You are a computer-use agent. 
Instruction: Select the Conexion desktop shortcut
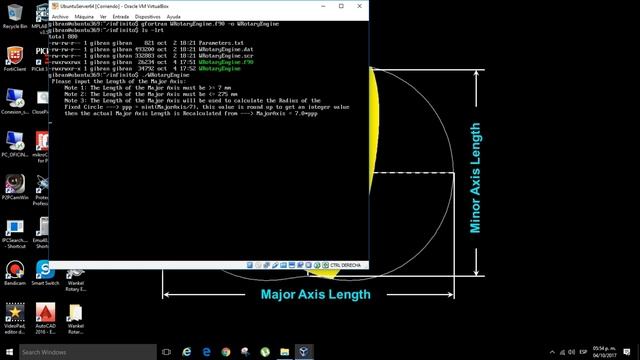[15, 101]
